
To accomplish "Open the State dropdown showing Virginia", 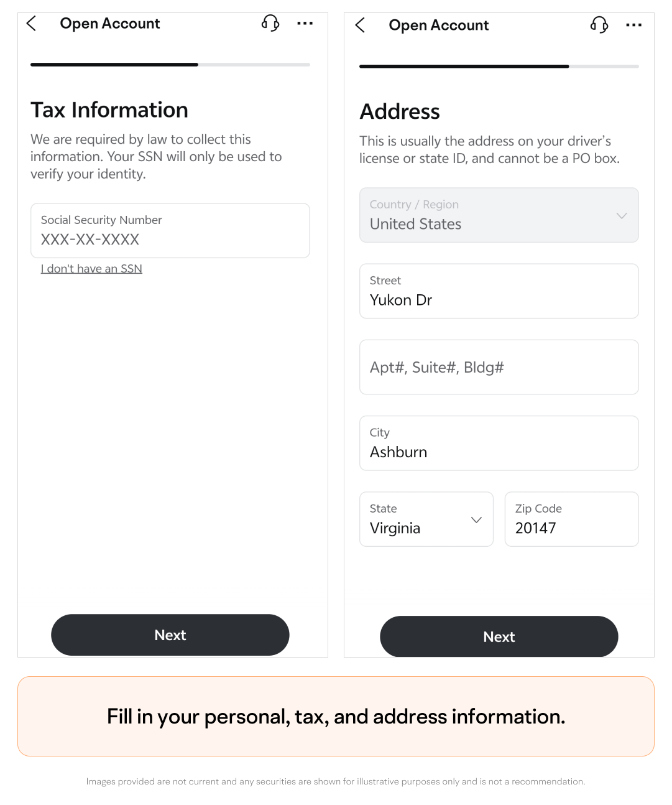I will 426,519.
